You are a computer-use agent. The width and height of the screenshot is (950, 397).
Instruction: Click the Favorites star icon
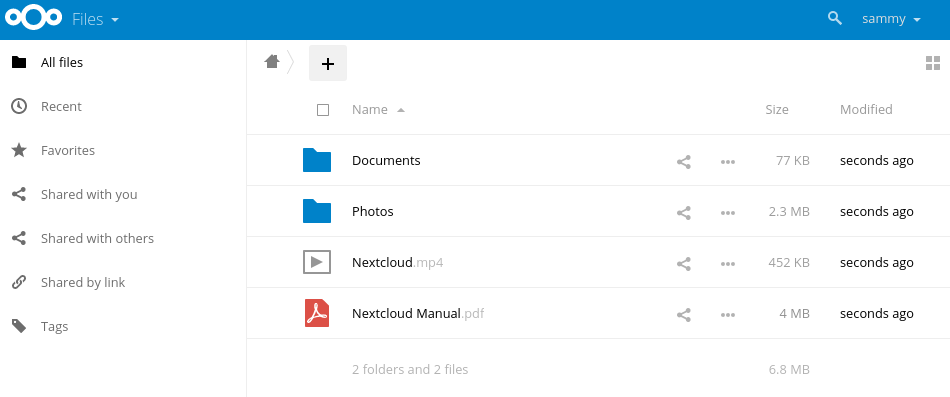(19, 150)
